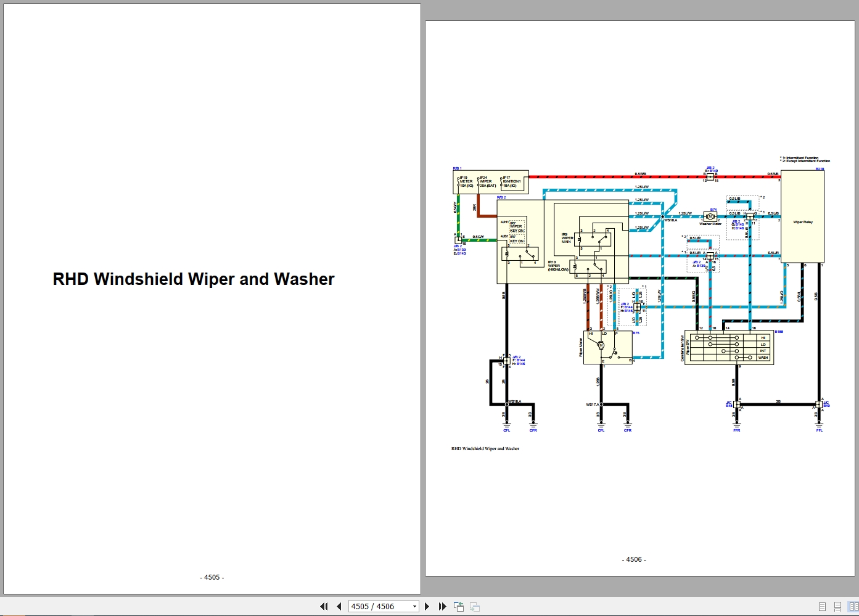The image size is (859, 616).
Task: Click the Intermittent Function footnote text
Action: click(x=800, y=158)
